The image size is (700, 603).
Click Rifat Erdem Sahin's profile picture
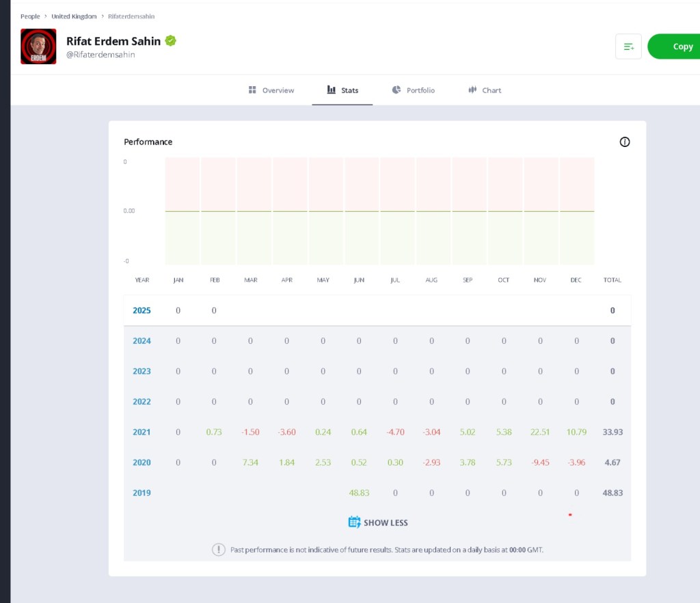point(38,46)
